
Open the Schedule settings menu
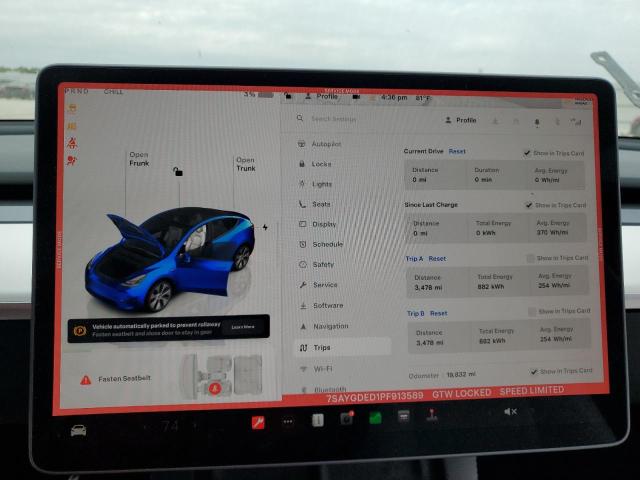point(320,244)
